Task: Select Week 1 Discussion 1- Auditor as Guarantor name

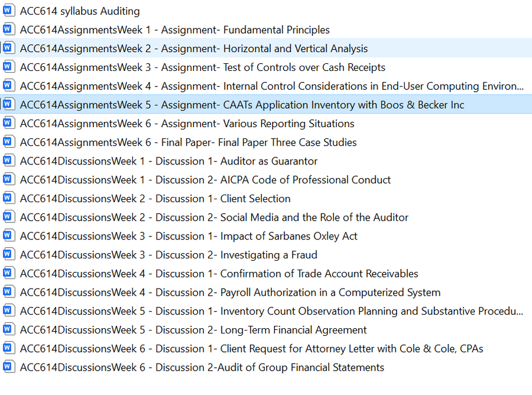Action: [x=168, y=161]
